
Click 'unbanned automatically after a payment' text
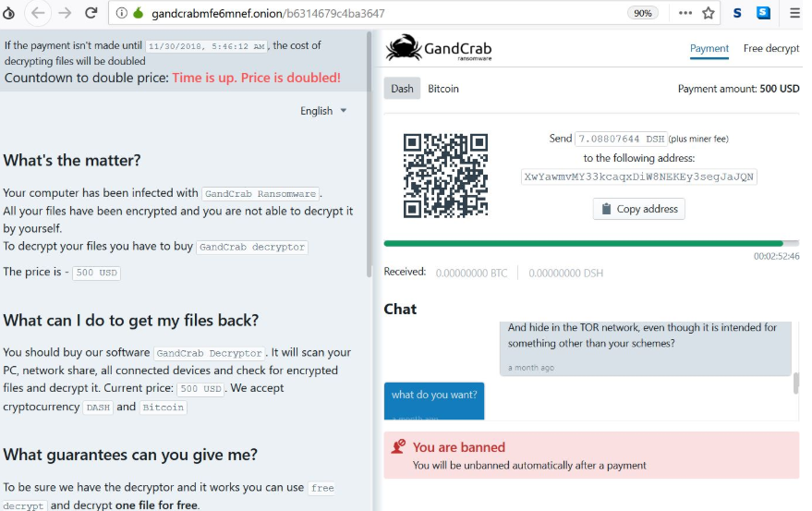554,466
